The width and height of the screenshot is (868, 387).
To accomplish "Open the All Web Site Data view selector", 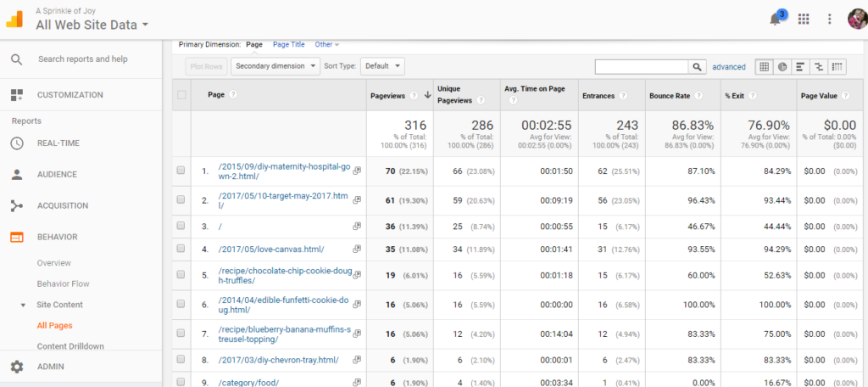I will click(92, 25).
